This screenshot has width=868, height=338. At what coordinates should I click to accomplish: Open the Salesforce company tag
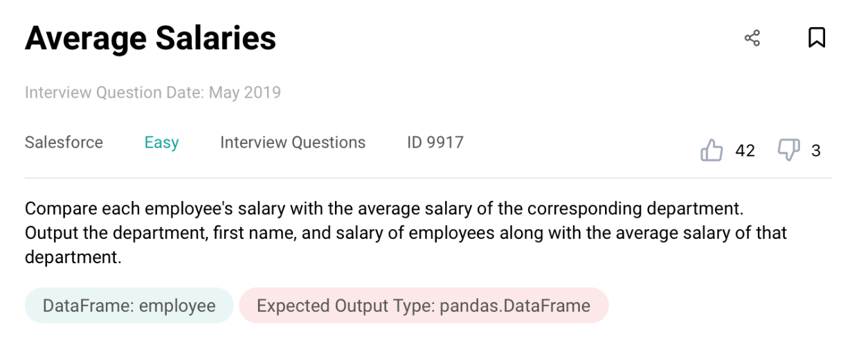click(x=64, y=143)
